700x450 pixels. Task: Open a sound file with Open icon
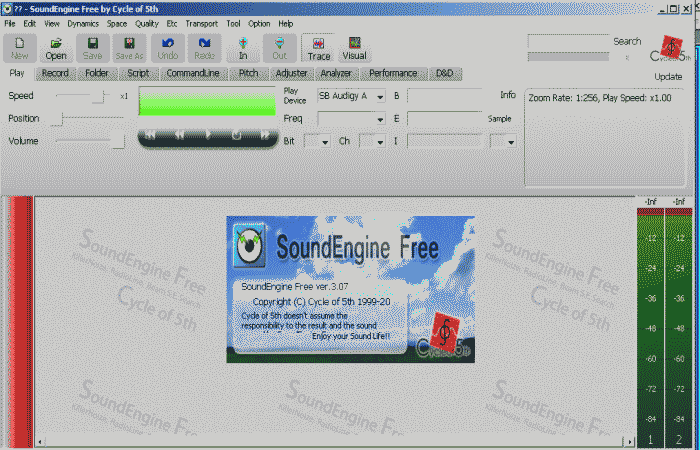click(x=57, y=48)
